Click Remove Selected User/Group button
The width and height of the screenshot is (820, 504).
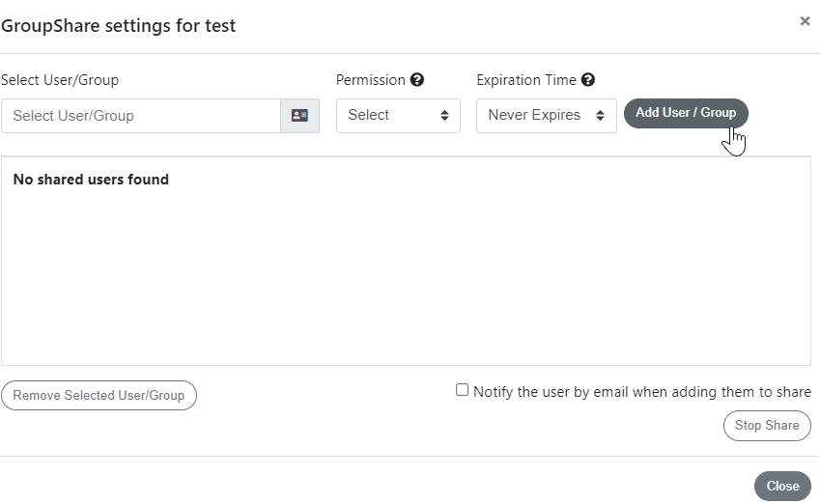tap(99, 395)
